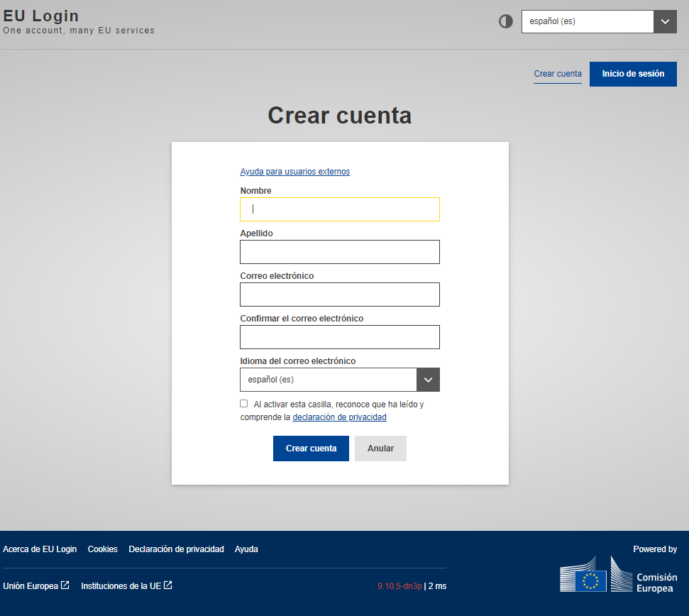Open the Cookies footer link
Viewport: 689px width, 616px height.
102,549
